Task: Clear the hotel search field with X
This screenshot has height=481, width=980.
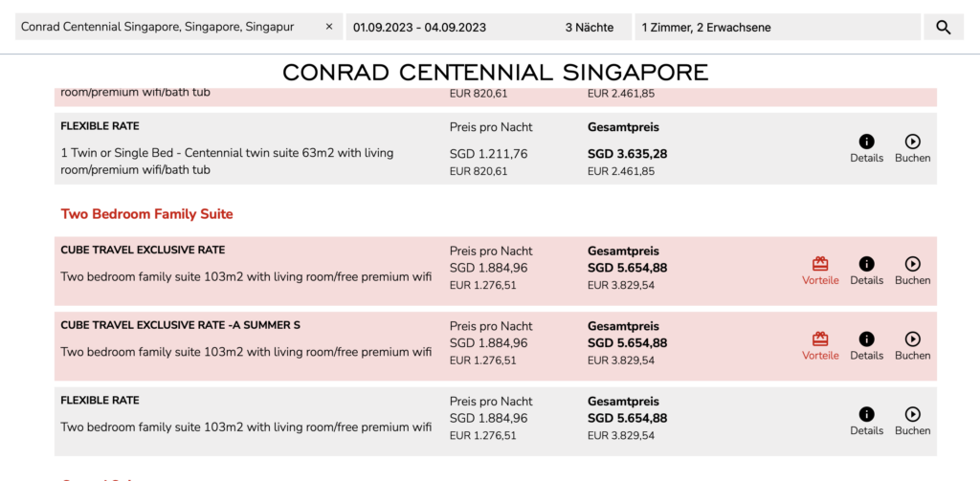Action: pyautogui.click(x=329, y=27)
